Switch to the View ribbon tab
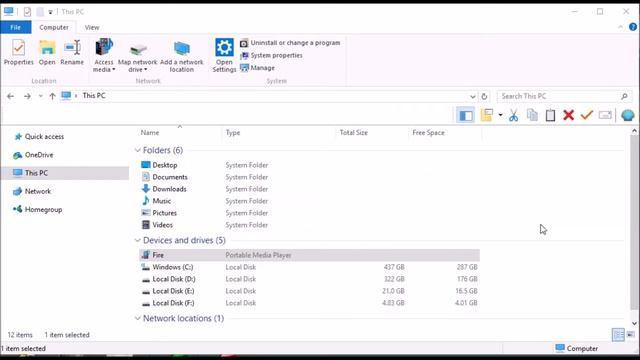 point(92,27)
